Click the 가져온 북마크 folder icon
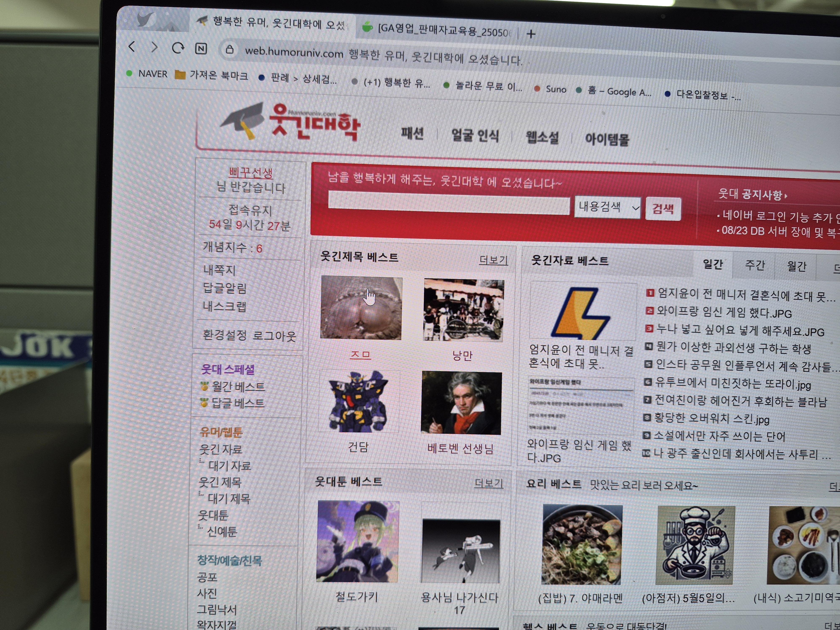The height and width of the screenshot is (630, 840). pyautogui.click(x=180, y=74)
